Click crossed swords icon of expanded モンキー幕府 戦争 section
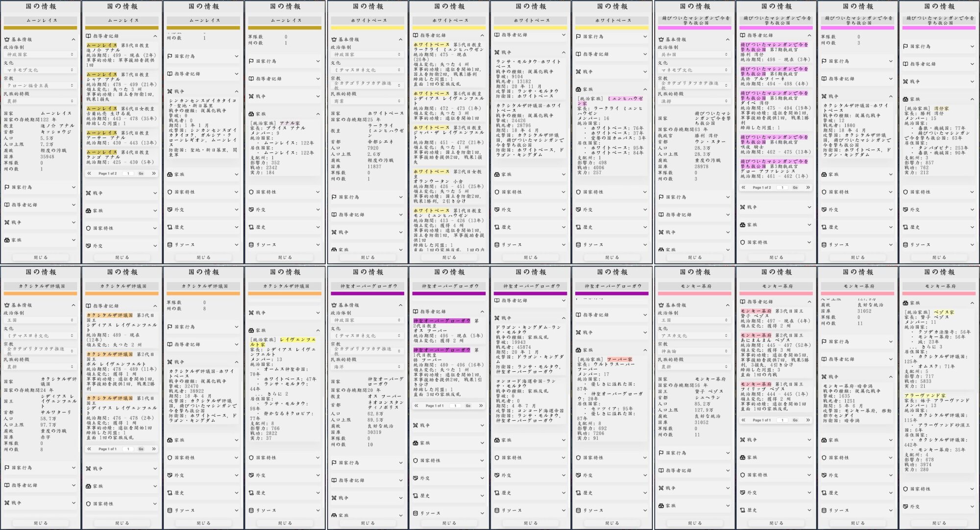Viewport: 980px width, 530px height. [824, 377]
